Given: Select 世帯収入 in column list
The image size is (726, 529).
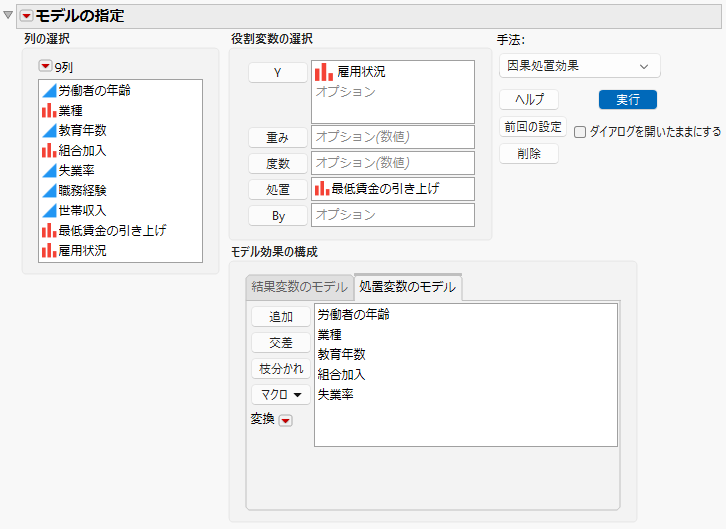Looking at the screenshot, I should tap(82, 211).
